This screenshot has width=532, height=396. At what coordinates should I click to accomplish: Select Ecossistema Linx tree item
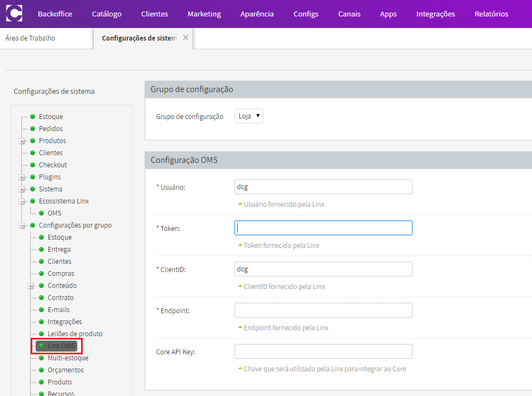(x=64, y=201)
